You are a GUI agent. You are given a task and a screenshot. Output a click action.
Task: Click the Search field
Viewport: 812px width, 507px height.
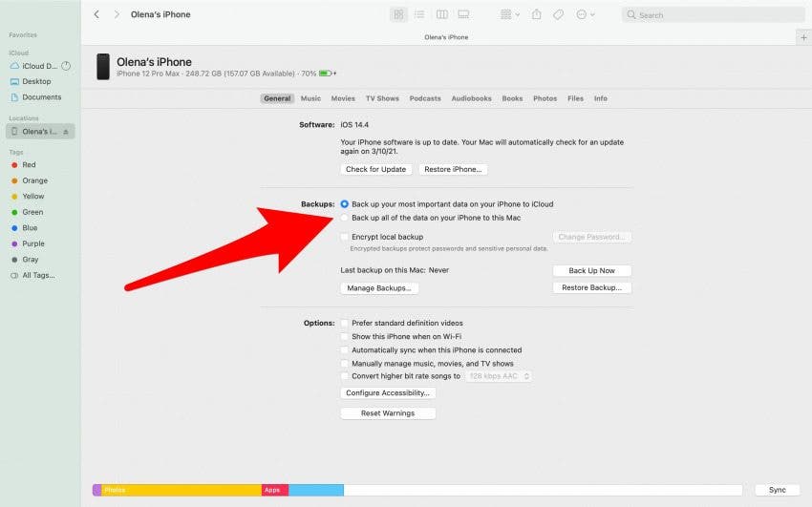point(713,15)
